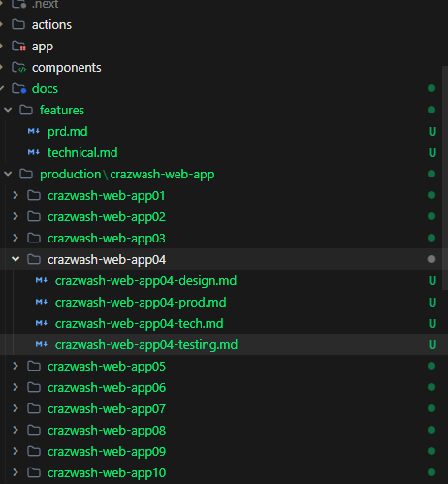Select the features folder label
The image size is (448, 484).
coord(62,111)
